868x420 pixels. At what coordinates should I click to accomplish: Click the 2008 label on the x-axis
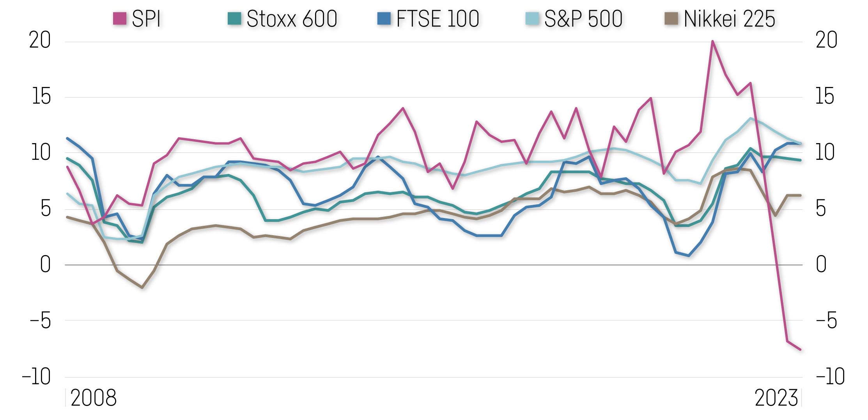[94, 398]
